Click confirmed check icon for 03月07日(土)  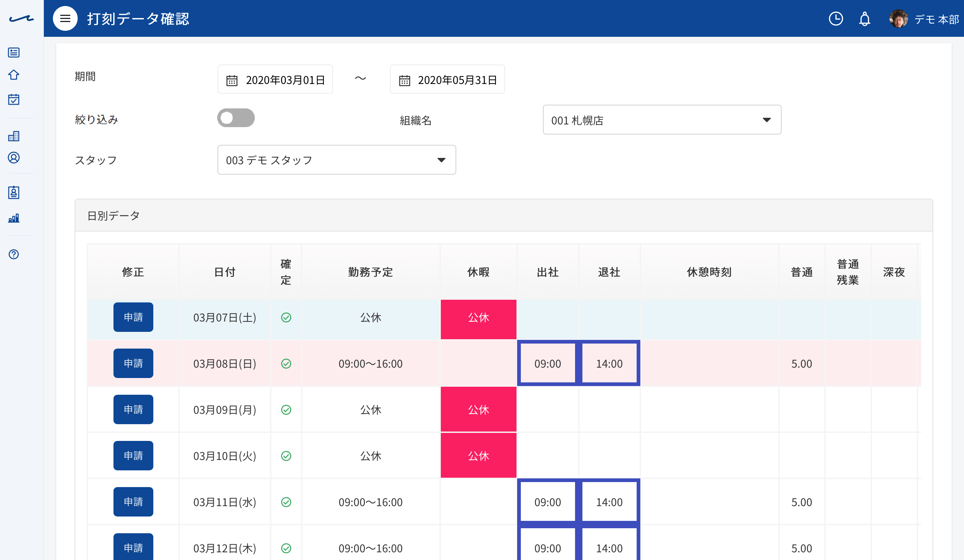pyautogui.click(x=286, y=317)
